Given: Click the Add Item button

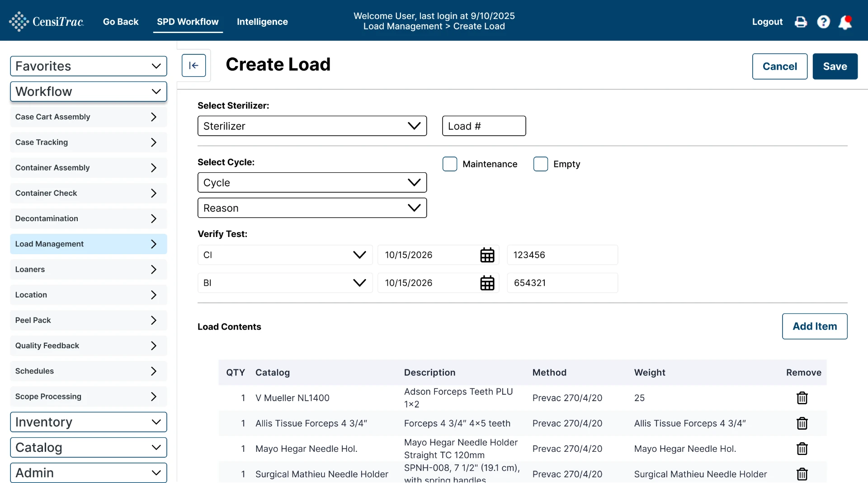Looking at the screenshot, I should tap(815, 327).
